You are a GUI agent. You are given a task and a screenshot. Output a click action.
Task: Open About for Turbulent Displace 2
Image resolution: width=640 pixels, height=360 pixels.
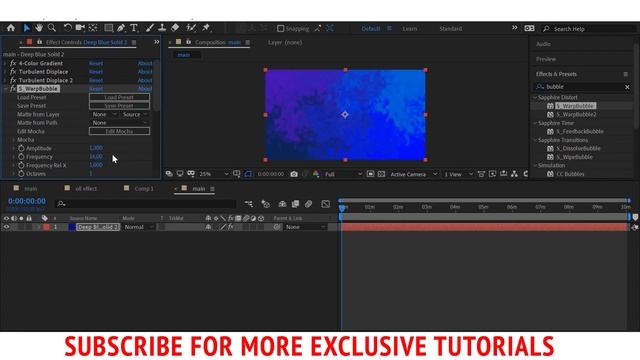(145, 80)
